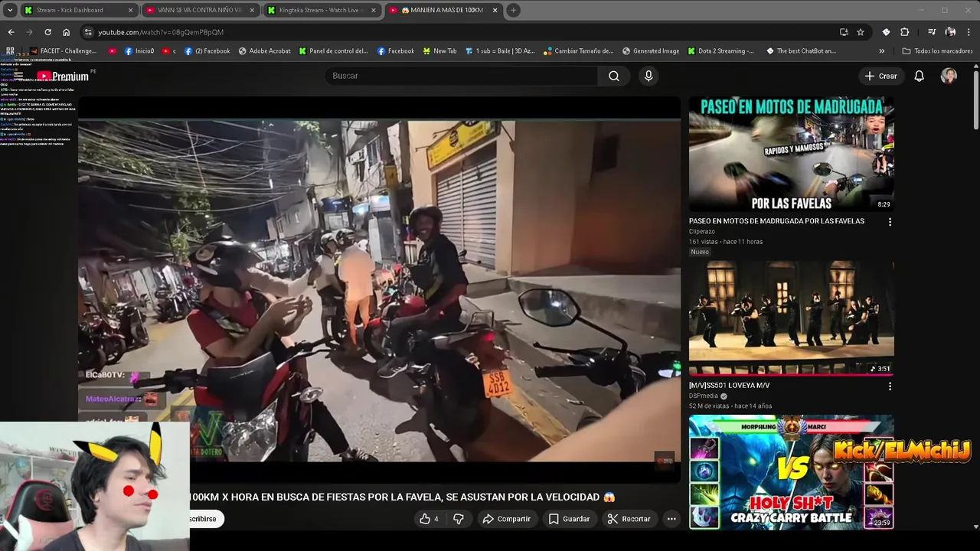
Task: Open the Adobe Acrobat bookmark
Action: (x=264, y=51)
